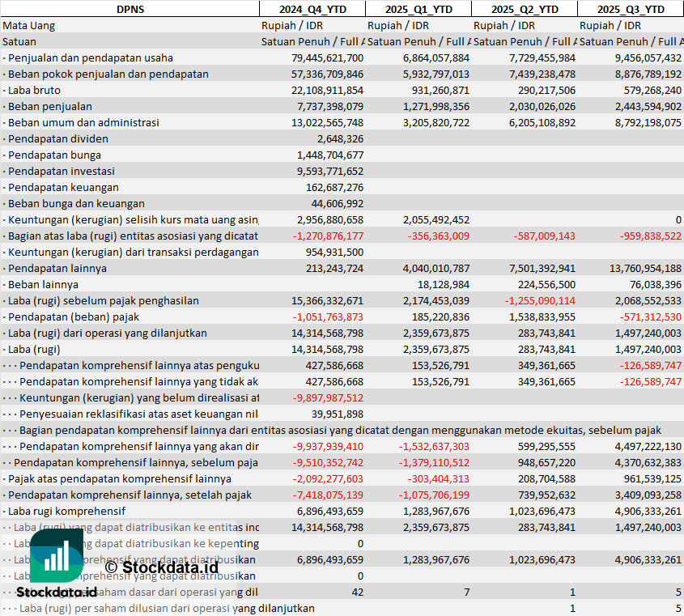Select the Laba rugi komprehensif row label
The height and width of the screenshot is (616, 684).
66,511
